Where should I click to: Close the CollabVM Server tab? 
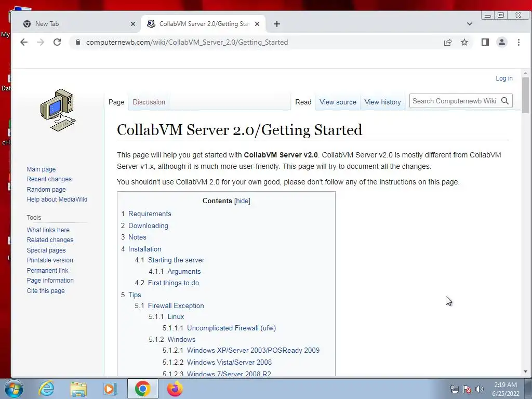click(257, 24)
